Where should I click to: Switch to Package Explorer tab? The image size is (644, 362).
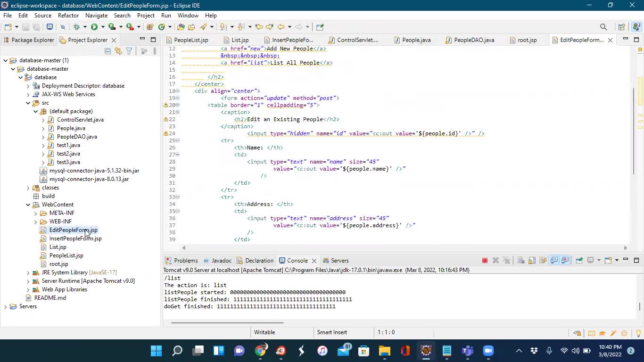point(28,40)
